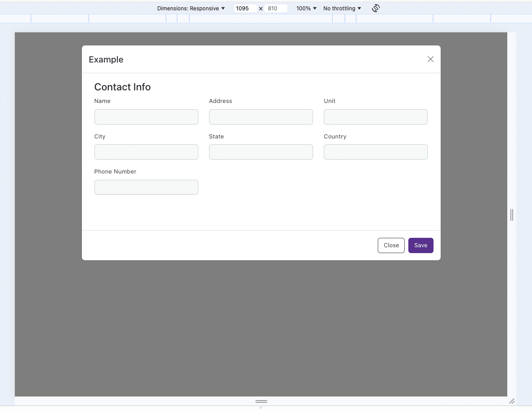Click the right-edge panel resize handle
The image size is (532, 410).
click(511, 215)
